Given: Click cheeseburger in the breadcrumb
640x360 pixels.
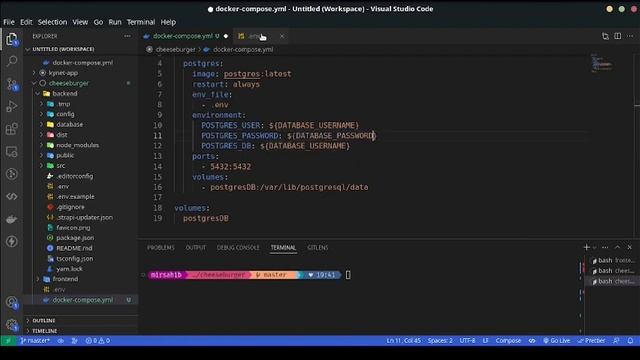Looking at the screenshot, I should click(176, 49).
